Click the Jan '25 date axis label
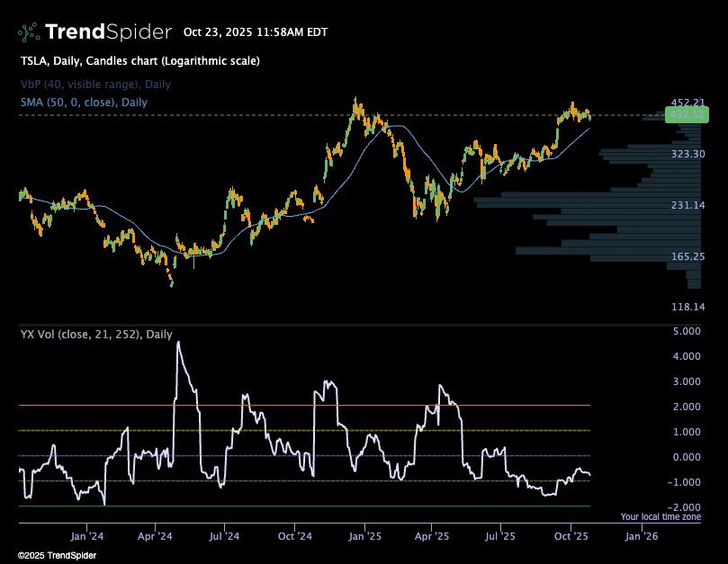 point(364,535)
